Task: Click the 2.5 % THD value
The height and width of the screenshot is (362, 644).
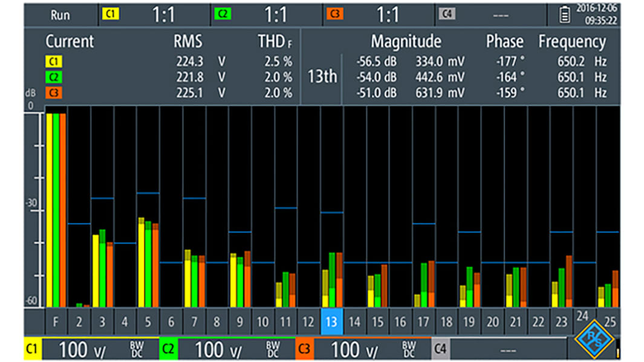Action: coord(278,62)
